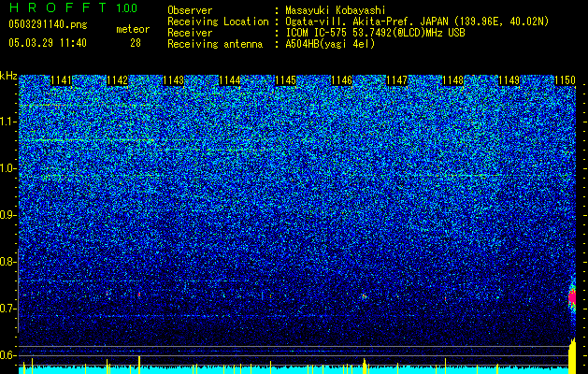Click the 0.7 frequency axis label
588x374 pixels.
tap(7, 309)
